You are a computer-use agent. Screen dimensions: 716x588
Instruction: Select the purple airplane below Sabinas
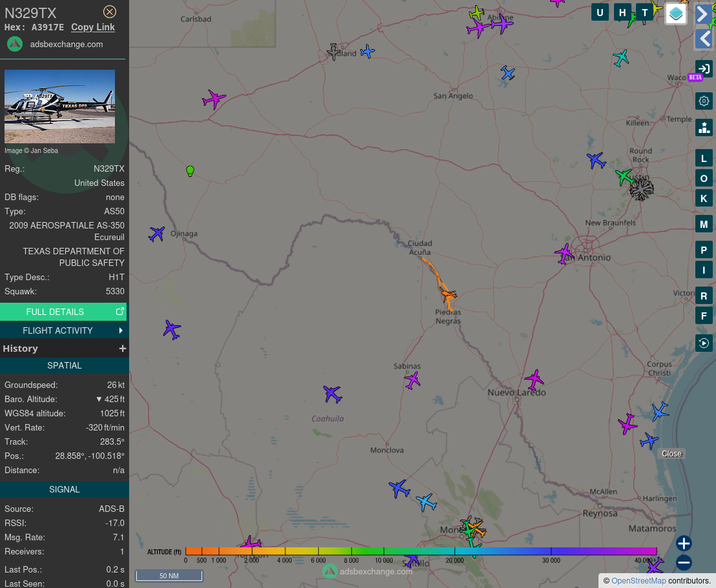[x=413, y=380]
